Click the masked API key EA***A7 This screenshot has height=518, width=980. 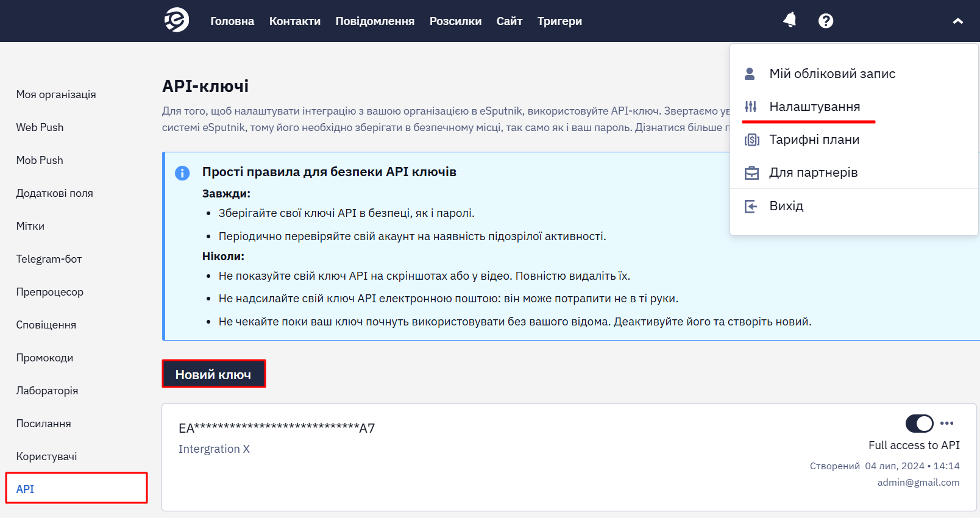276,428
